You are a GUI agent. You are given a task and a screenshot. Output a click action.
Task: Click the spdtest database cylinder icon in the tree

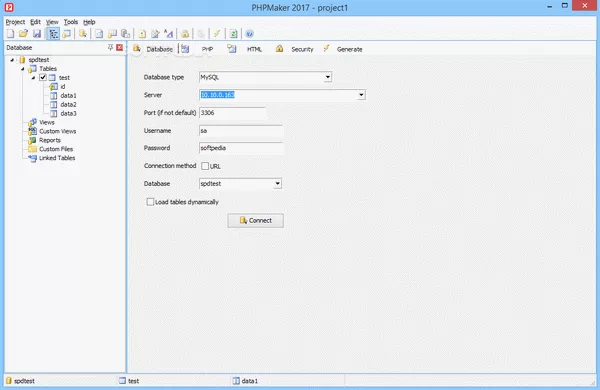point(22,60)
